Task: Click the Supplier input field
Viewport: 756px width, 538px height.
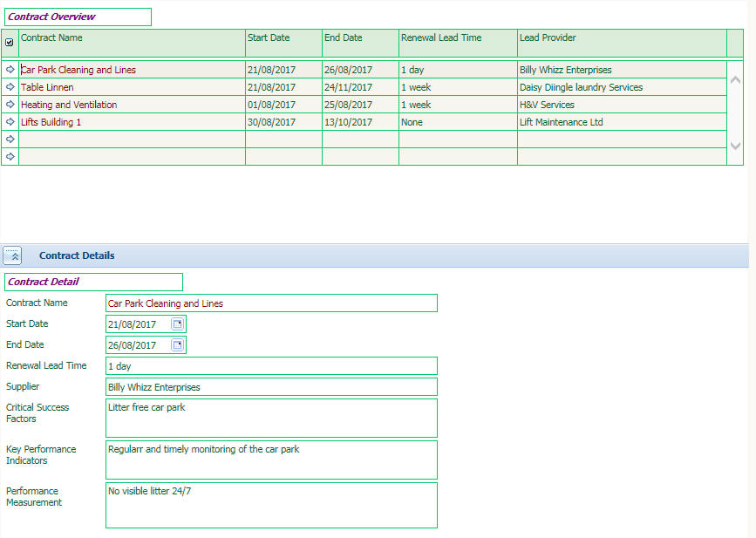Action: 271,387
